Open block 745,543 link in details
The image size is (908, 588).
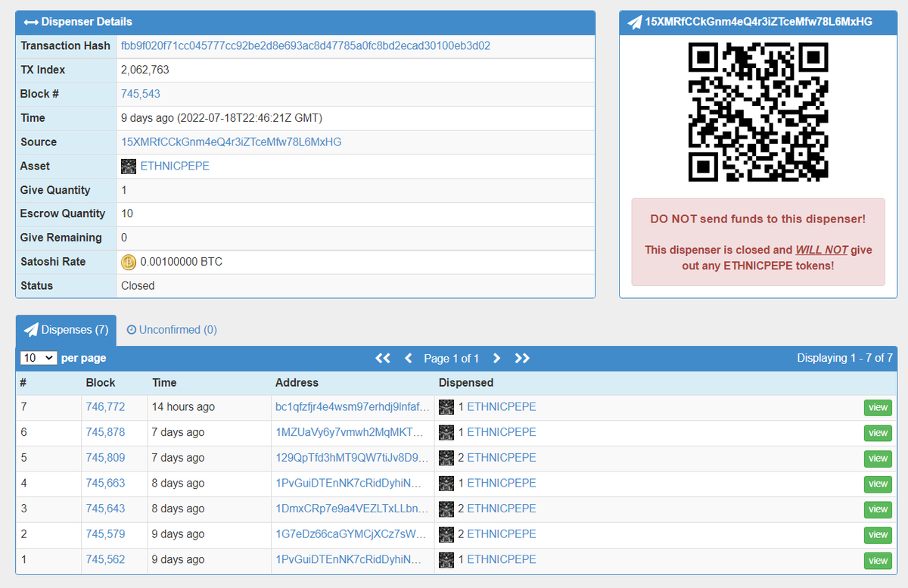pyautogui.click(x=141, y=94)
